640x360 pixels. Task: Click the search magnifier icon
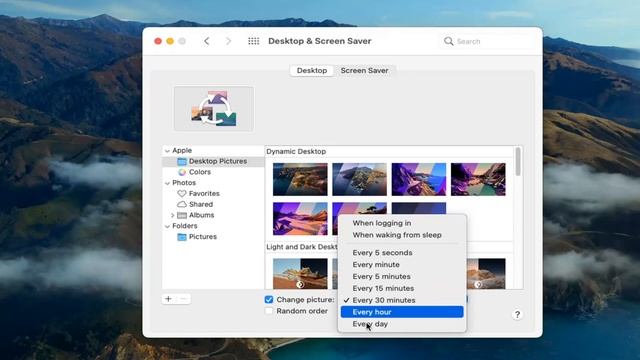[449, 41]
